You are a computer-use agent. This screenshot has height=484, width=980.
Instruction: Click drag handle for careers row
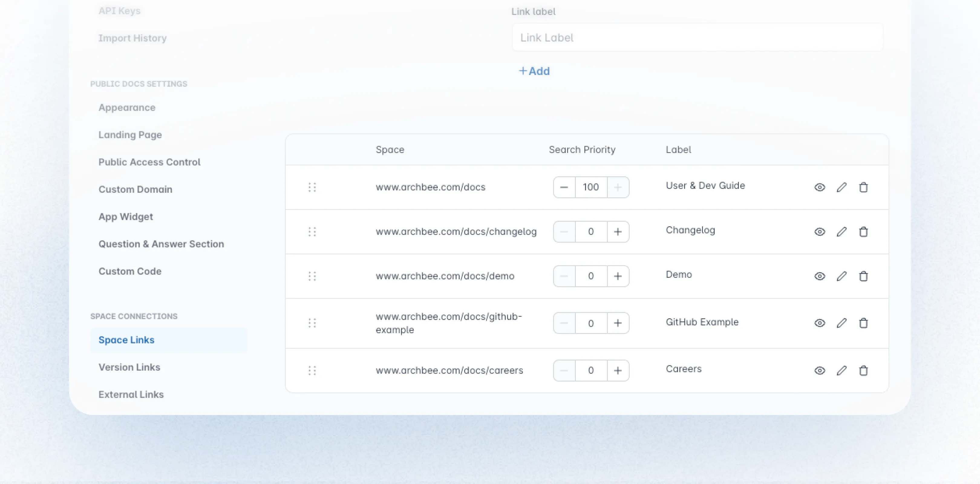click(x=312, y=371)
